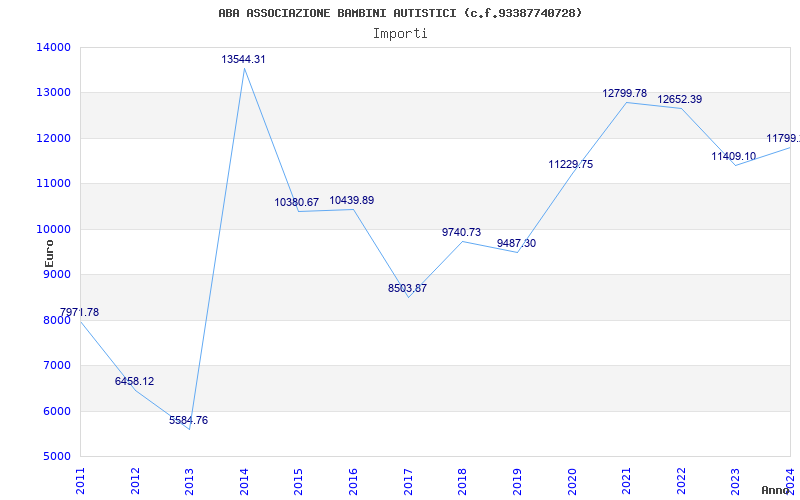
Task: Click the 5000 y-axis tick label
Action: [56, 456]
